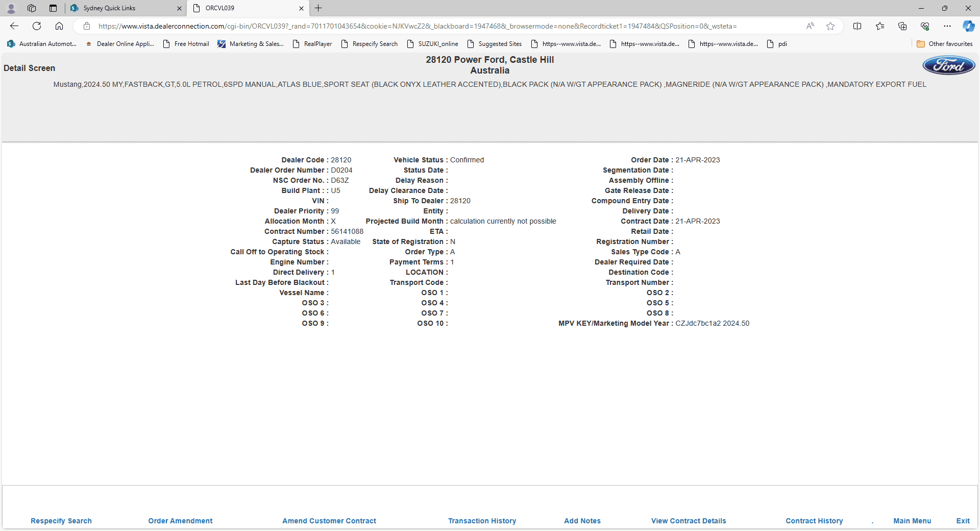The image size is (980, 531).
Task: Open the Favourites list icon
Action: coord(880,26)
